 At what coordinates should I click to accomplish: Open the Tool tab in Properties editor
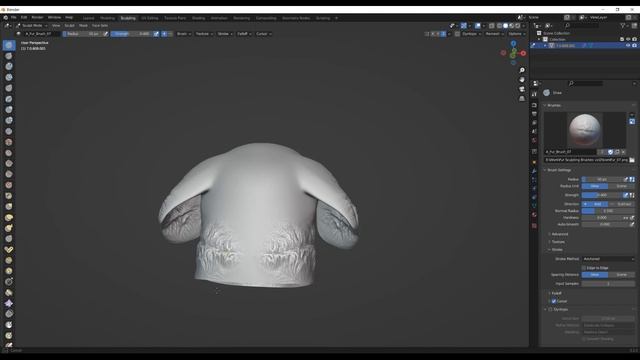534,94
